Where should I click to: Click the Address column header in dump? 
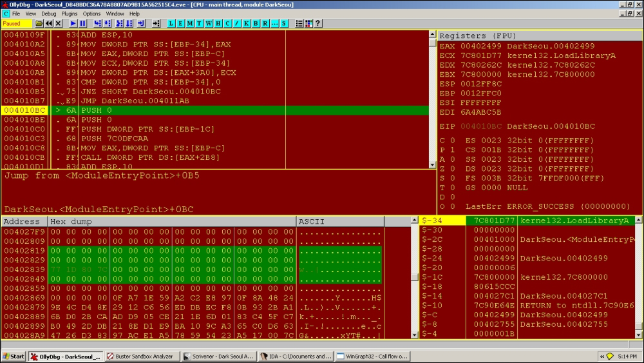tap(24, 221)
